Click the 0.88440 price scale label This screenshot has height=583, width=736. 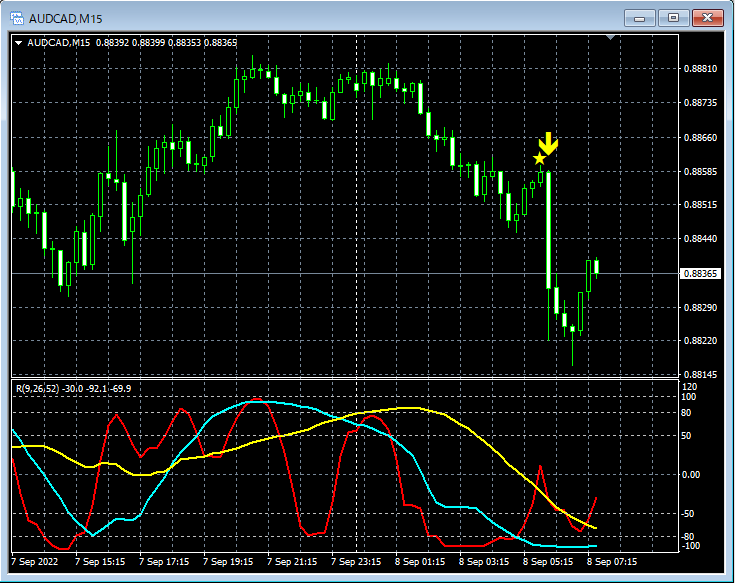(700, 238)
